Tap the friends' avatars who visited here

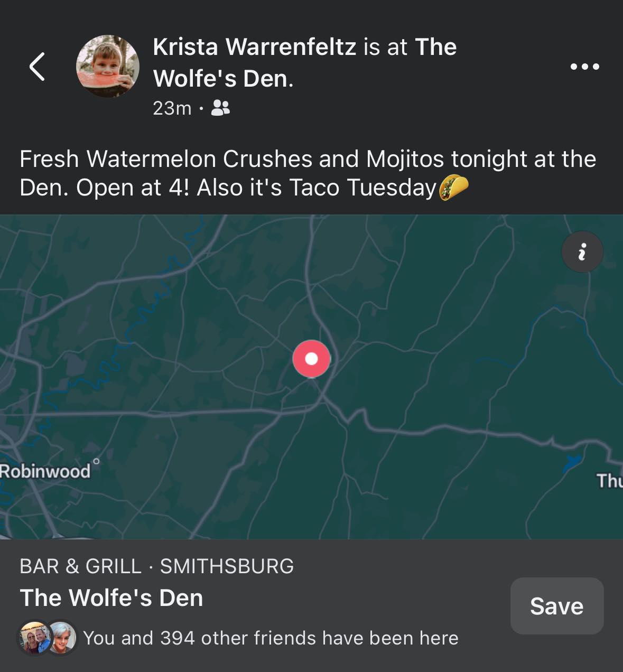(48, 638)
